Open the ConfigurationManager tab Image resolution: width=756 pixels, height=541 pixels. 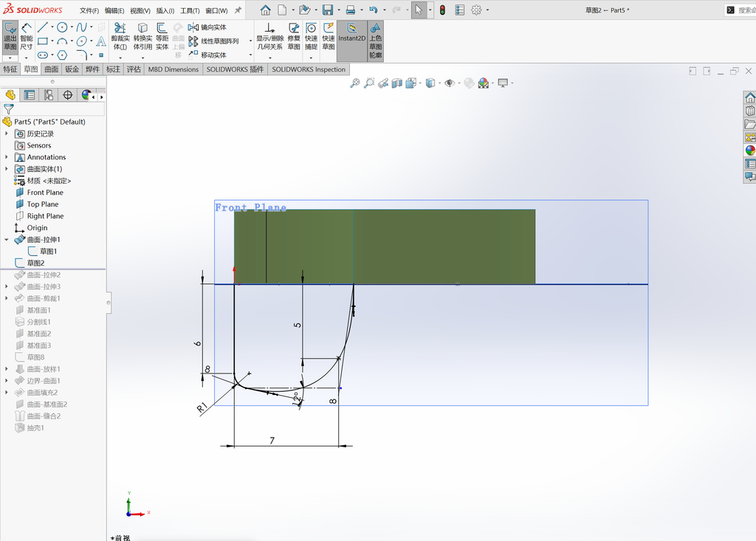click(x=49, y=95)
